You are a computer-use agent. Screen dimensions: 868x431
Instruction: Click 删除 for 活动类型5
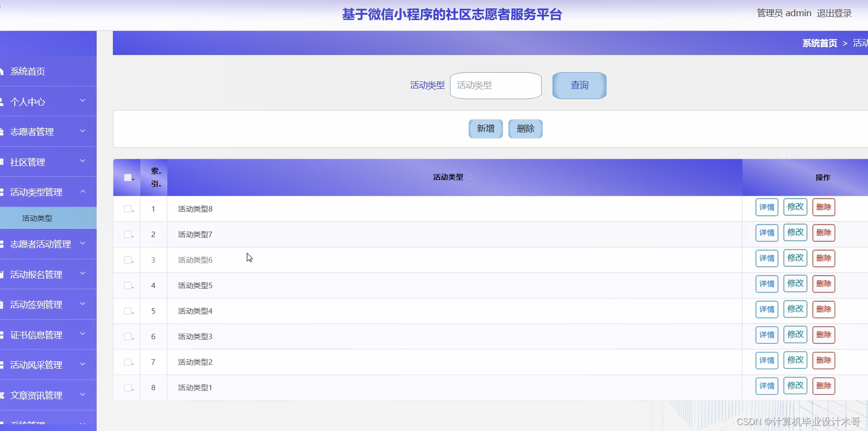824,284
